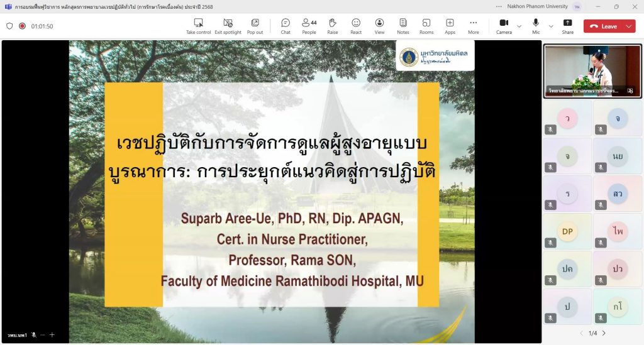644x345 pixels.
Task: Go to previous participants page
Action: coord(581,333)
